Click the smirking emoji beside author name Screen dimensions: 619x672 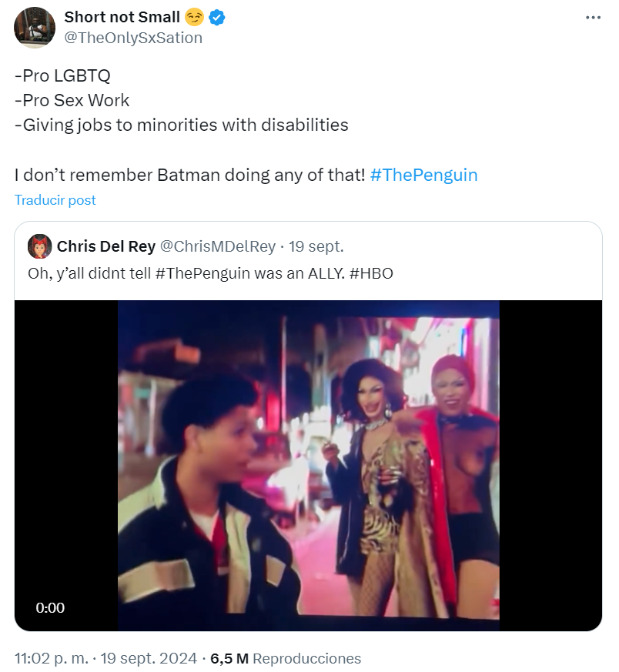point(194,17)
